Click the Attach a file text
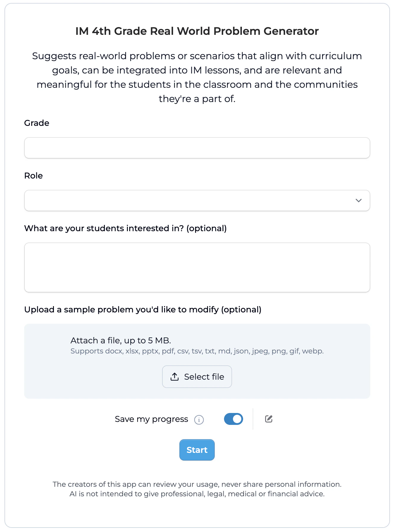 point(121,340)
